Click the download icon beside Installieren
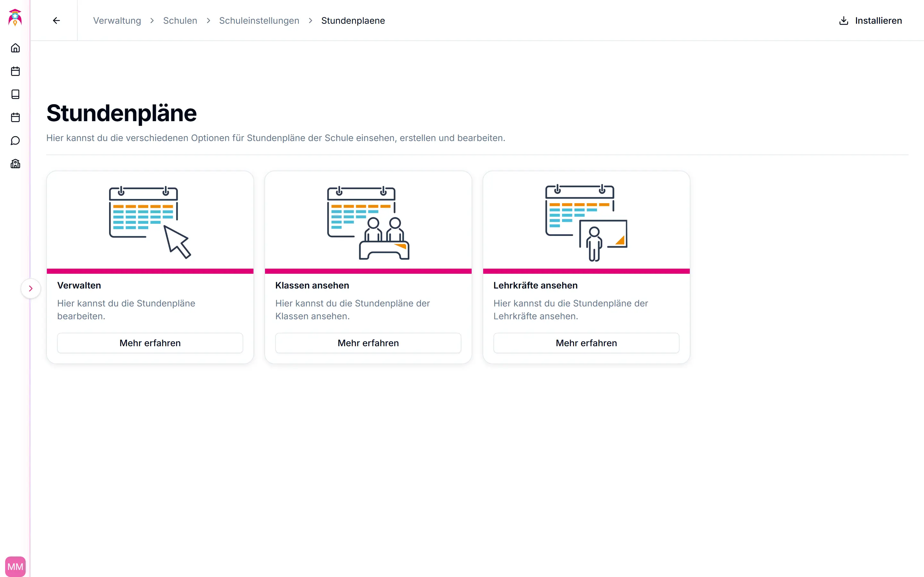Screen dimensions: 924x577 [843, 21]
